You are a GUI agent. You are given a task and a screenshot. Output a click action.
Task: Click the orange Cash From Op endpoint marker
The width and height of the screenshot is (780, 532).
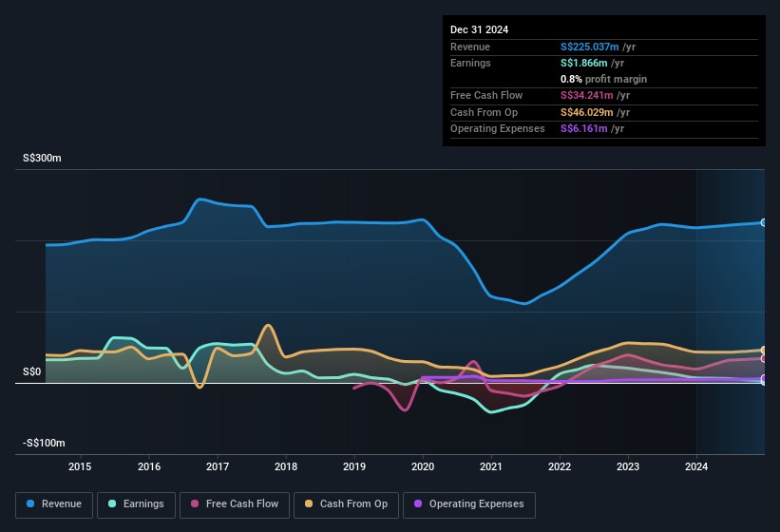[763, 351]
